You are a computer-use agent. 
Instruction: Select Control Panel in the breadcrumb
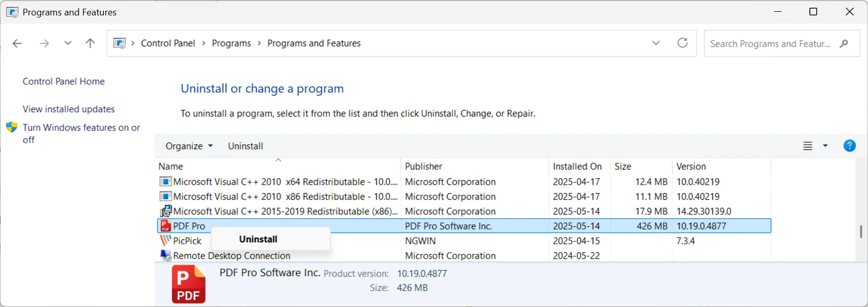168,43
